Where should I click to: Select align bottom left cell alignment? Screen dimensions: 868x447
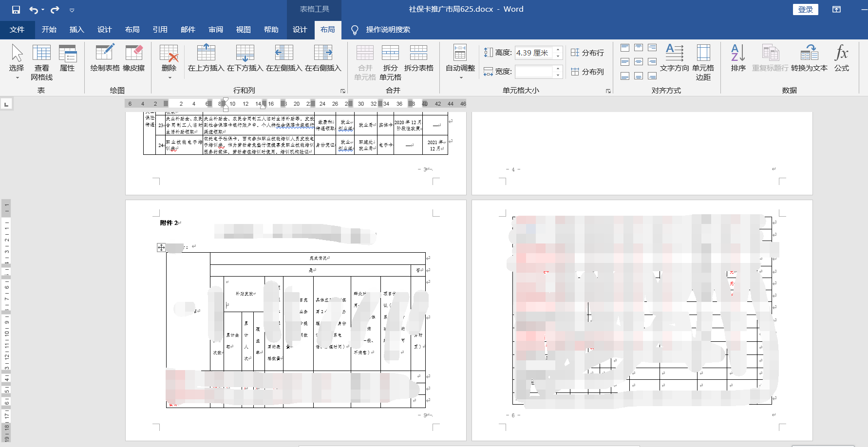coord(625,76)
